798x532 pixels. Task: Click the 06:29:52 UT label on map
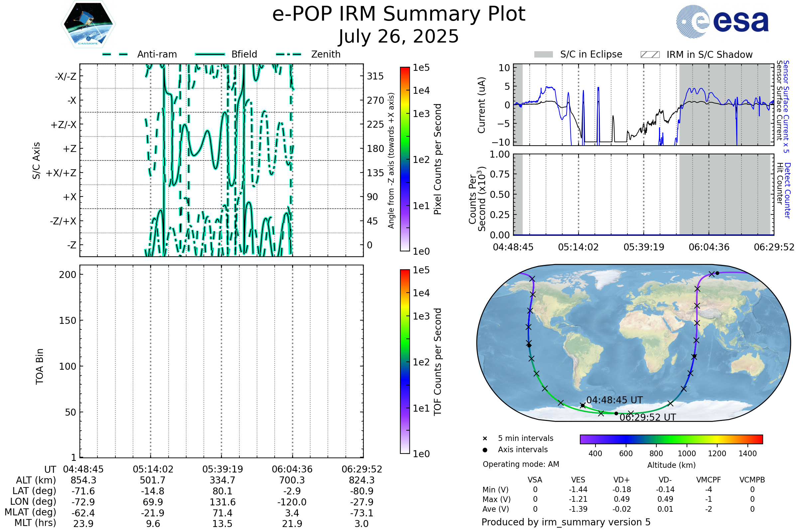[648, 417]
